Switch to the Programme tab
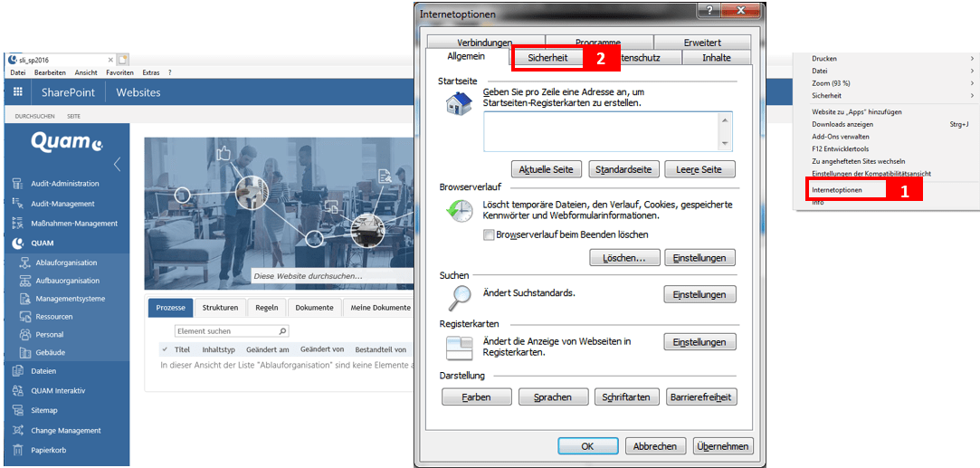This screenshot has height=468, width=980. (x=598, y=43)
